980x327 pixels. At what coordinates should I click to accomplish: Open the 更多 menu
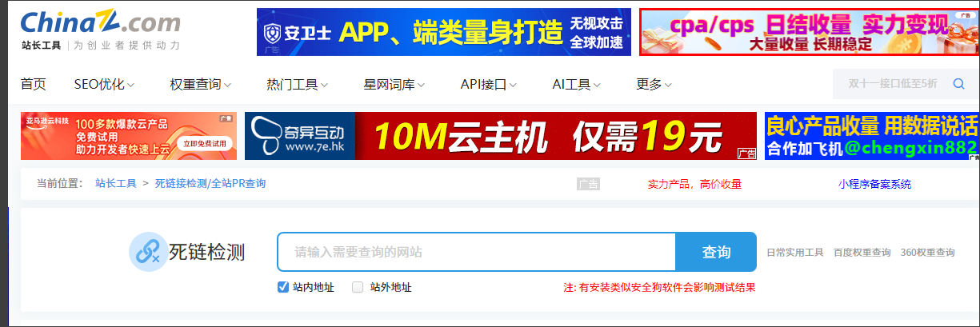click(654, 85)
